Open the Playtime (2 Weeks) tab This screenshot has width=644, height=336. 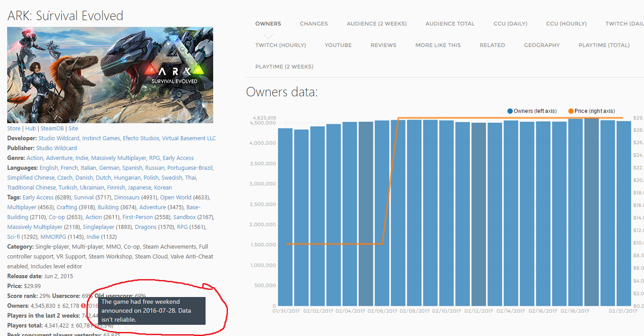pos(284,67)
